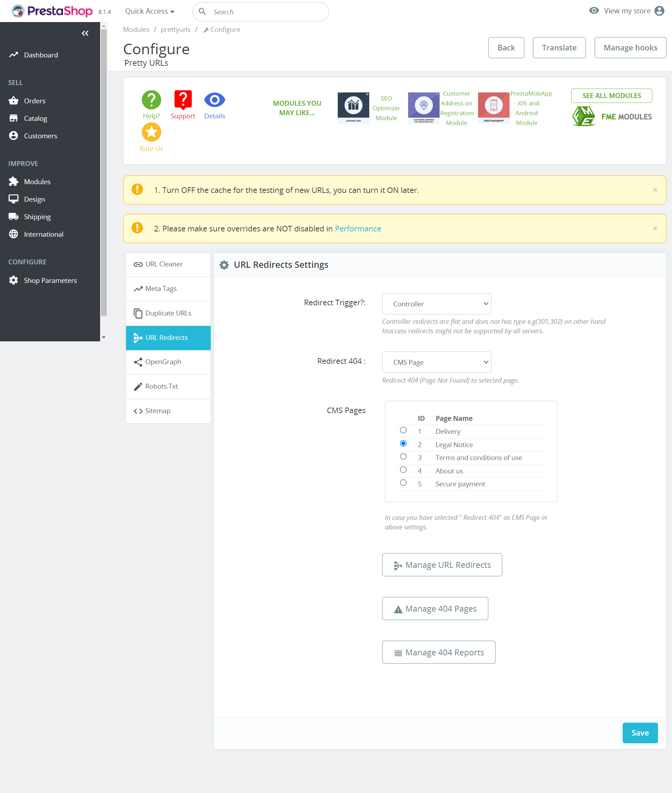Click the orange Rate Us star icon

pos(151,132)
